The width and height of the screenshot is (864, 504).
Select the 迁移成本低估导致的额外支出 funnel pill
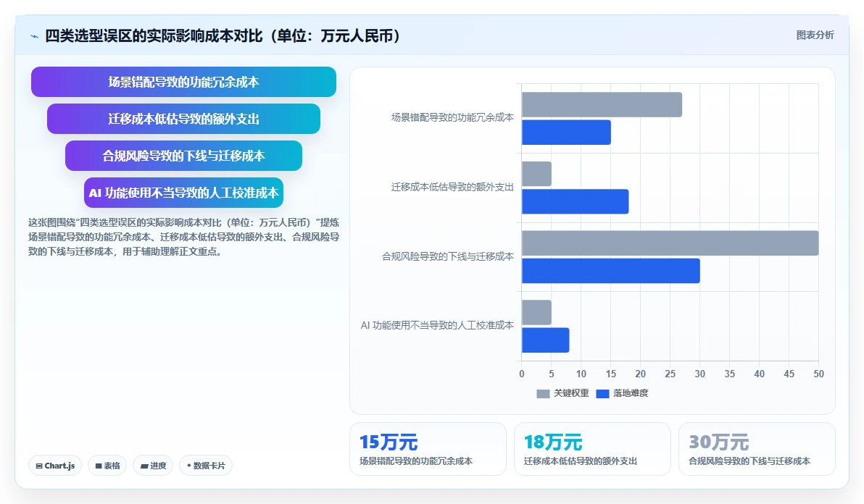[x=183, y=119]
